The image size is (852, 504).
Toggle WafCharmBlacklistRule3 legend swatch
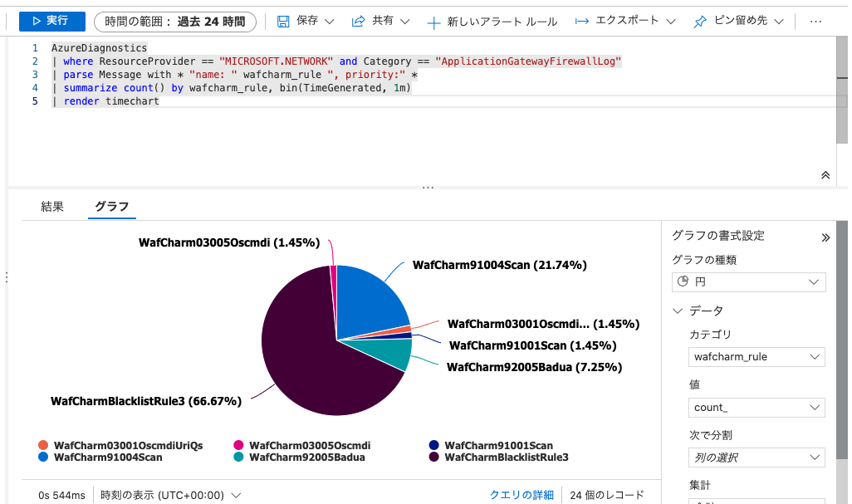433,458
